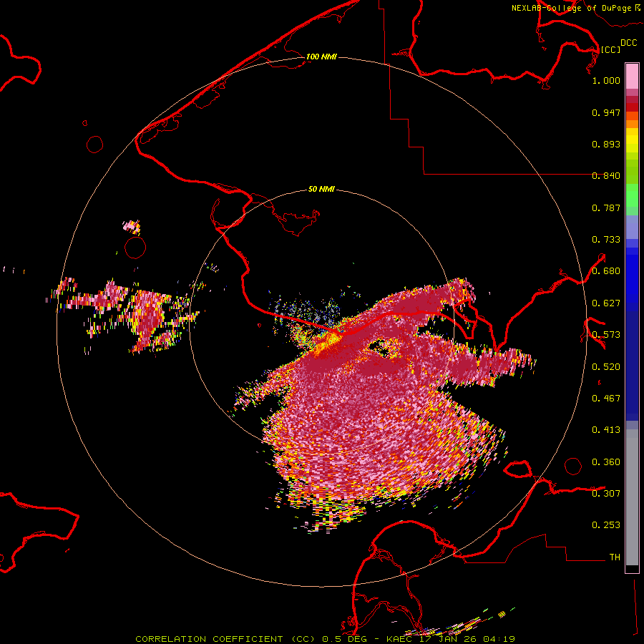Viewport: 644px width, 644px height.
Task: Click the TH threshold label on scale
Action: point(615,557)
